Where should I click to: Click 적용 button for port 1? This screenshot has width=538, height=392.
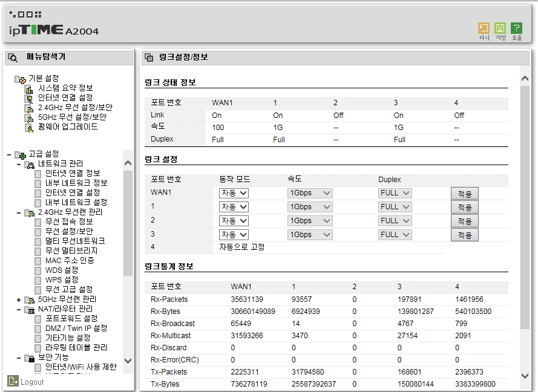[465, 207]
